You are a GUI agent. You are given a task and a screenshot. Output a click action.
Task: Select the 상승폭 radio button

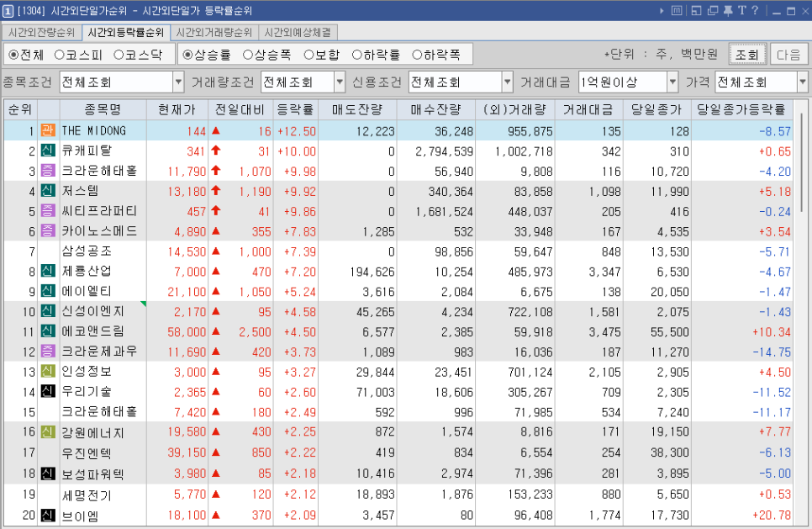pos(248,55)
